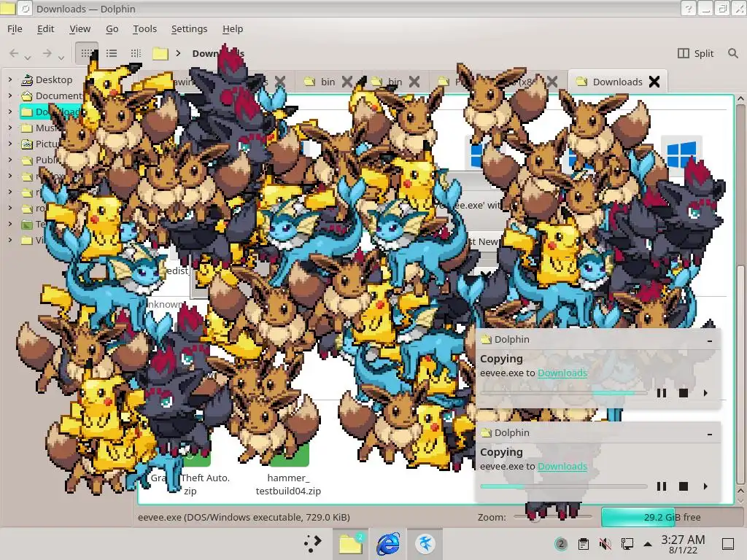Pause the upper eevee.exe copy job
This screenshot has height=560, width=747.
coord(661,393)
